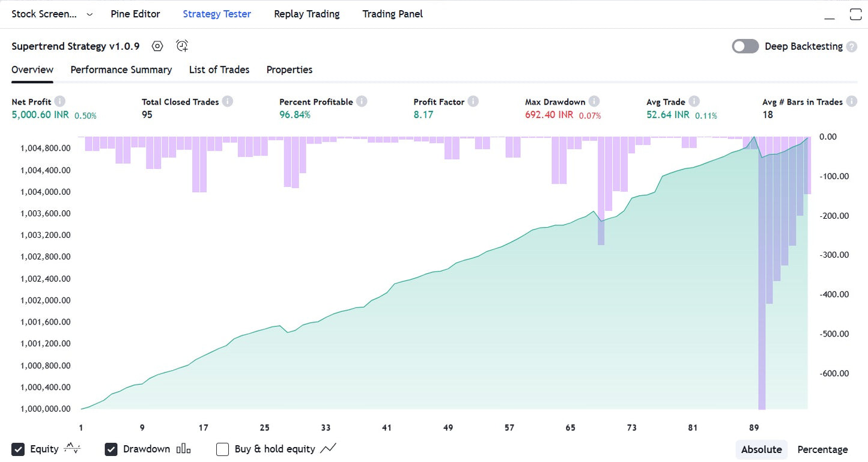Open the List of Trades tab
Image resolution: width=868 pixels, height=462 pixels.
219,70
